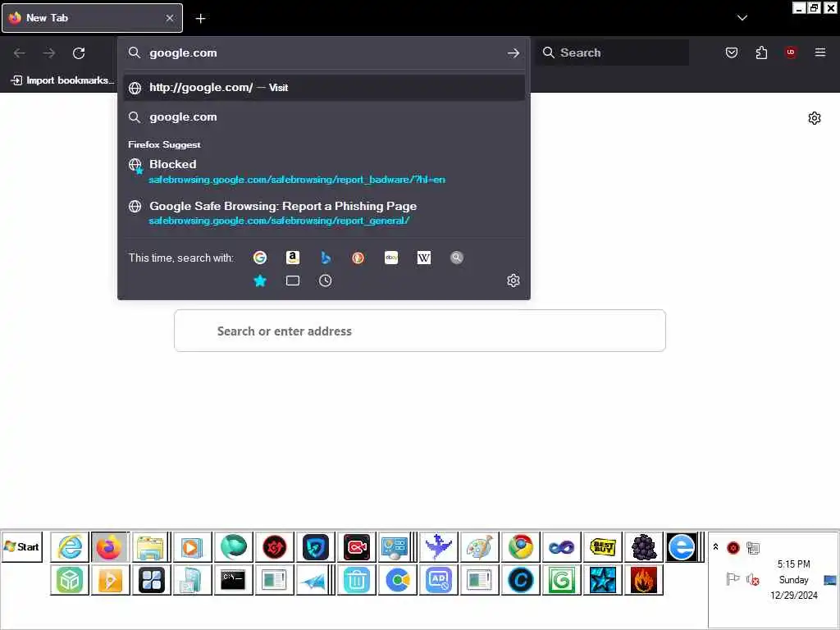The image size is (840, 630).
Task: Open Google Chrome from taskbar
Action: (521, 547)
